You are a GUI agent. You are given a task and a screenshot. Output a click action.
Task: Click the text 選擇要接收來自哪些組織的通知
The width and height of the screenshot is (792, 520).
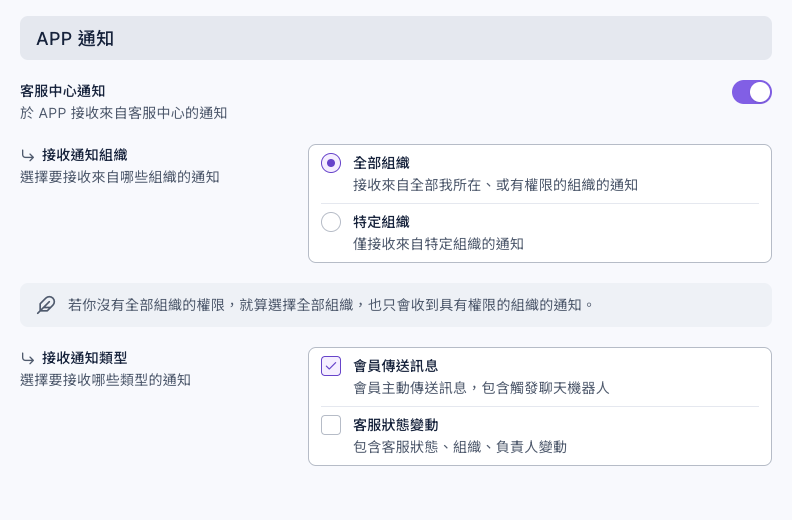click(x=120, y=177)
